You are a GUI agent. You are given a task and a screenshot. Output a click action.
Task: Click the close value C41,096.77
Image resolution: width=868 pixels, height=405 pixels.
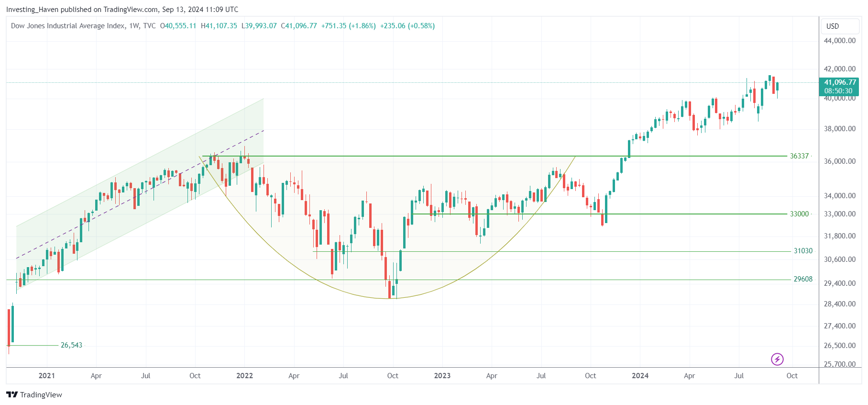point(299,26)
